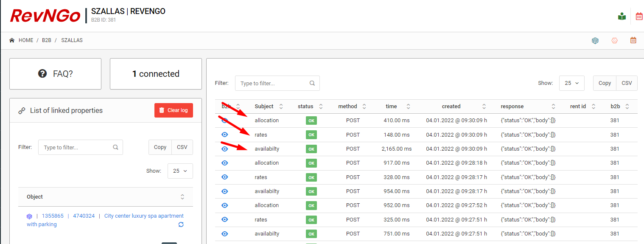
Task: Click the OK status badge of 917.00 ms row
Action: click(311, 163)
